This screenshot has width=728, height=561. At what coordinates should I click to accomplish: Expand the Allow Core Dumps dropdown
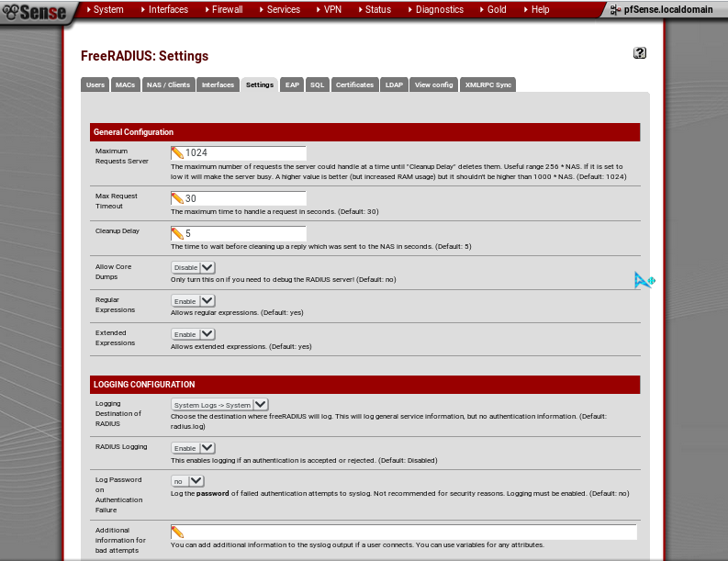[193, 267]
